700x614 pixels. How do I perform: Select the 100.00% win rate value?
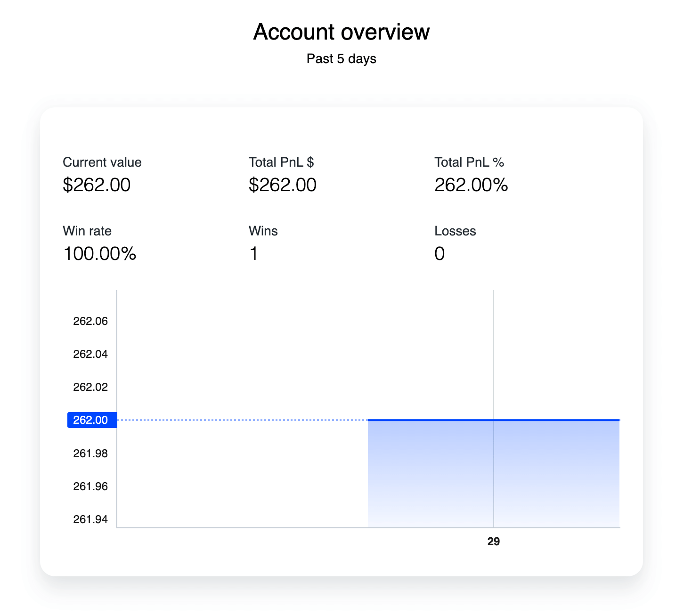click(x=99, y=254)
